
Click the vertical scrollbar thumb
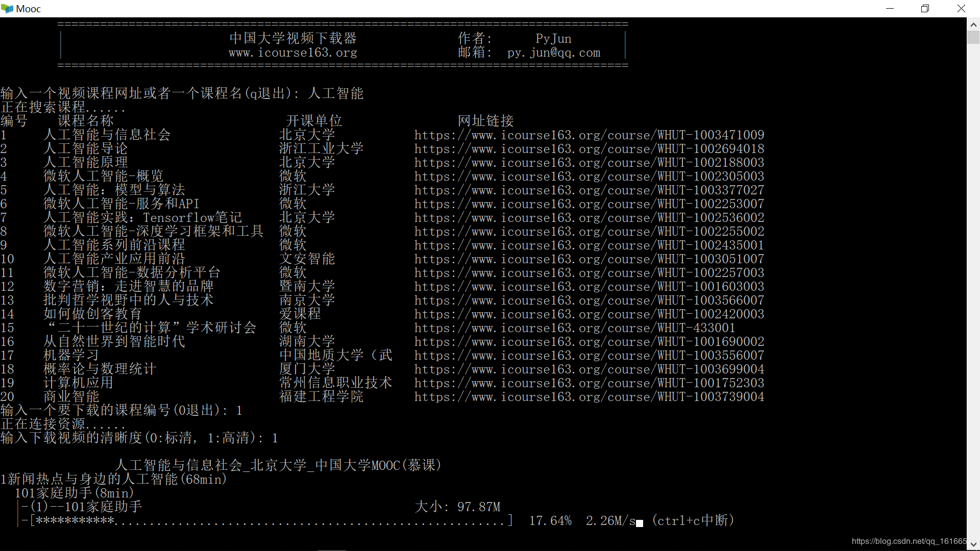click(973, 37)
